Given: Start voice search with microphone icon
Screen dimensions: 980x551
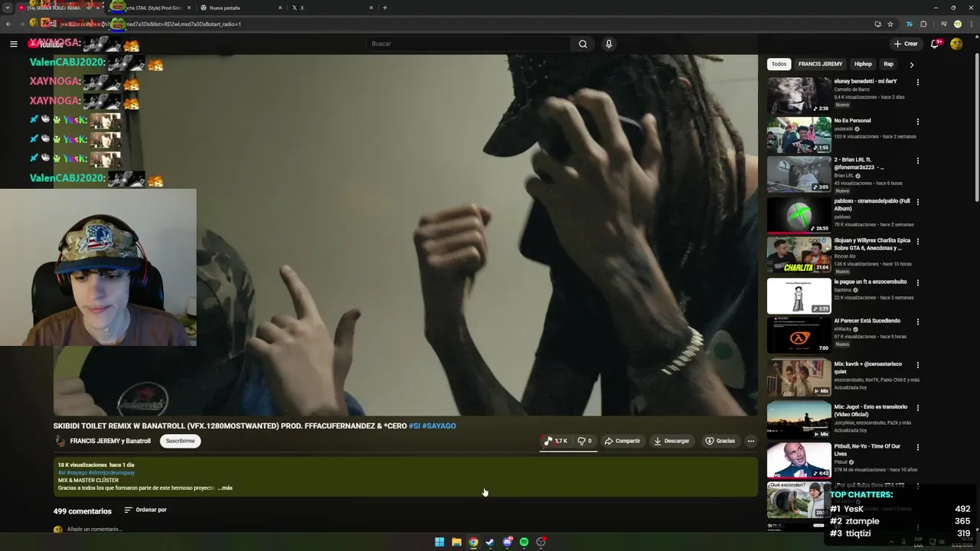Looking at the screenshot, I should tap(609, 44).
